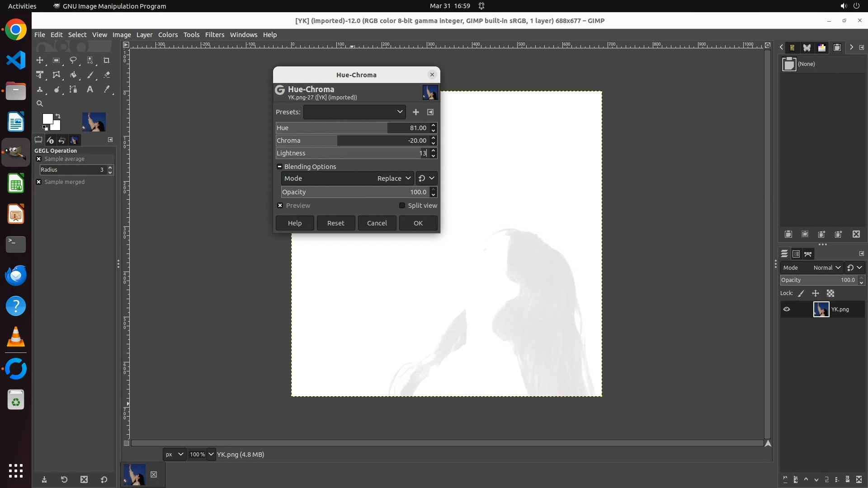Select the Bucket Fill tool
Image resolution: width=868 pixels, height=488 pixels.
[x=73, y=75]
